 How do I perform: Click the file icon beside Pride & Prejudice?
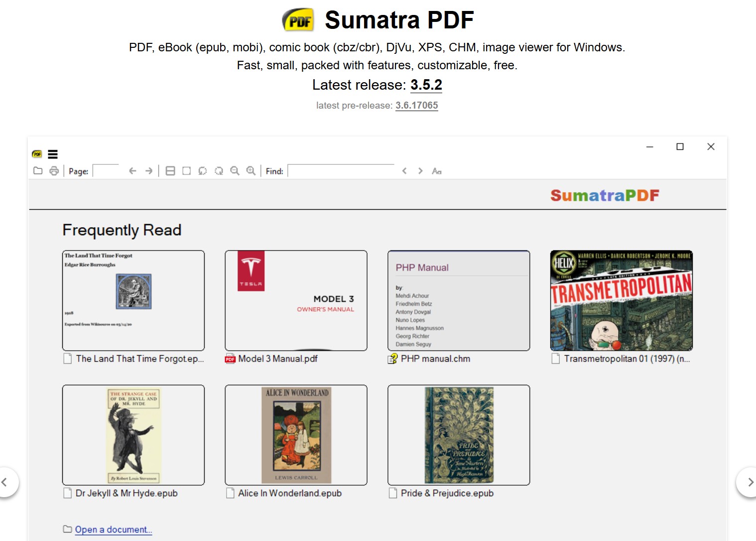(x=393, y=493)
